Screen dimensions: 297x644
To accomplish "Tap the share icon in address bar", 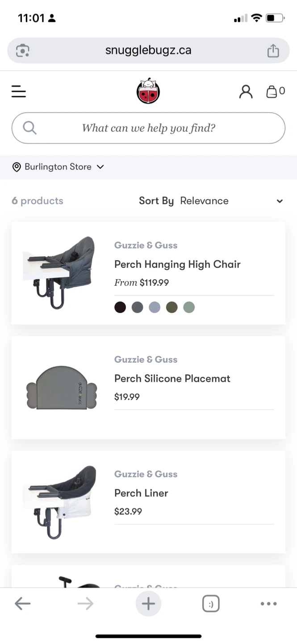I will click(273, 51).
